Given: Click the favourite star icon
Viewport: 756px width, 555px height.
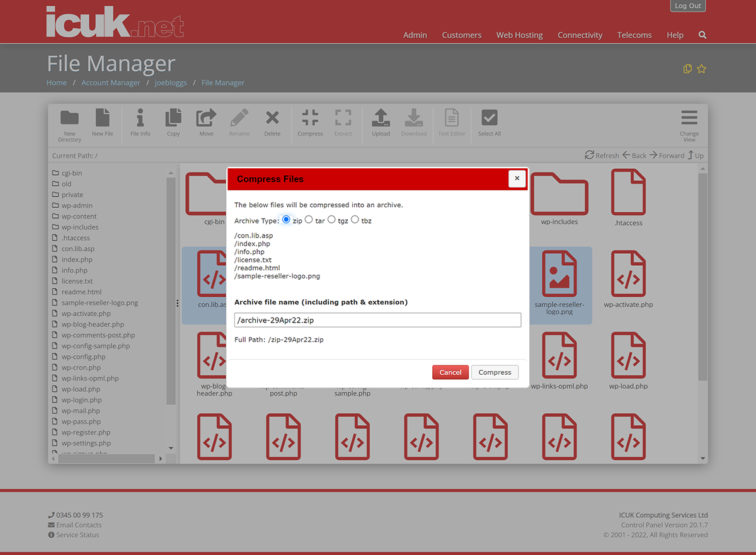Looking at the screenshot, I should click(x=701, y=69).
